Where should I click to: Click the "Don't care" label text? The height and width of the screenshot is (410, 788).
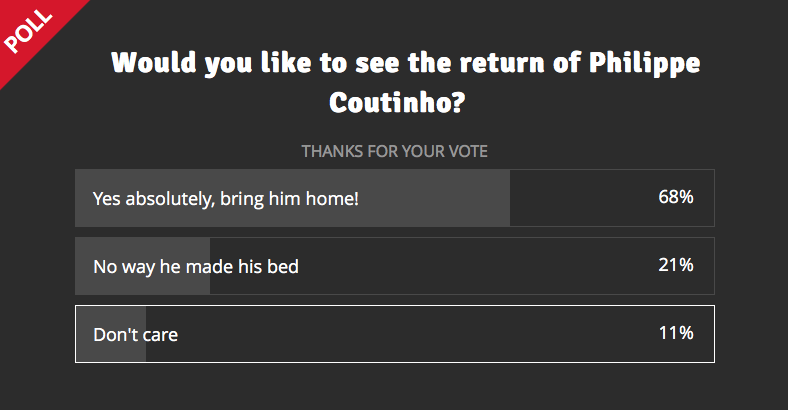pyautogui.click(x=136, y=335)
